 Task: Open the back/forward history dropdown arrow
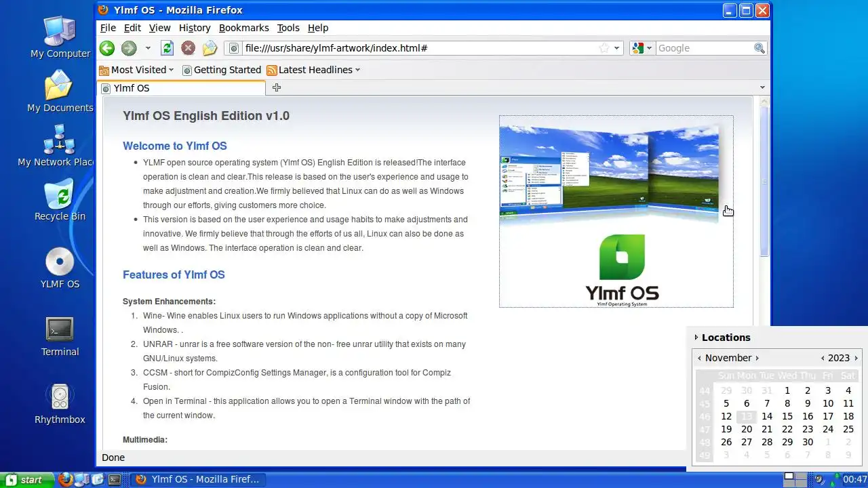(148, 48)
